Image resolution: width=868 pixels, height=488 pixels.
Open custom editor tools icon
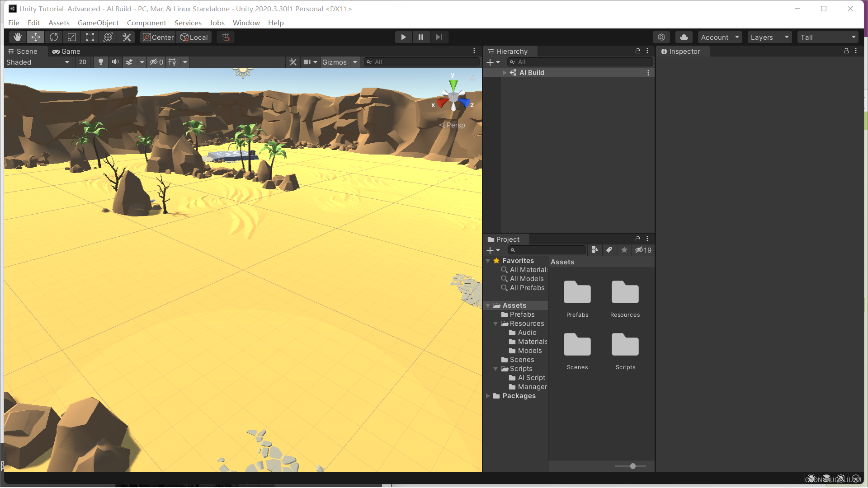(127, 37)
